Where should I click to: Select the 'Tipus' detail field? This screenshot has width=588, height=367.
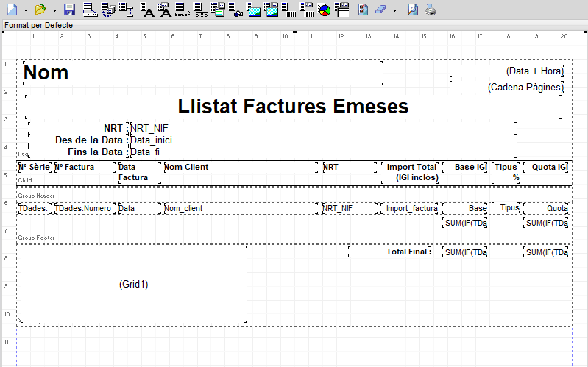(506, 207)
